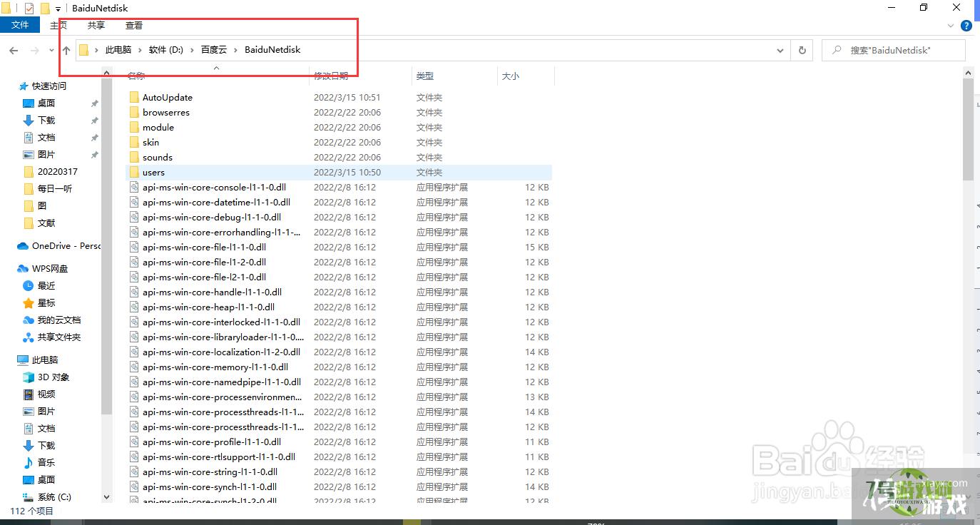Open the chevron dropdown before 此电脑

[97, 50]
